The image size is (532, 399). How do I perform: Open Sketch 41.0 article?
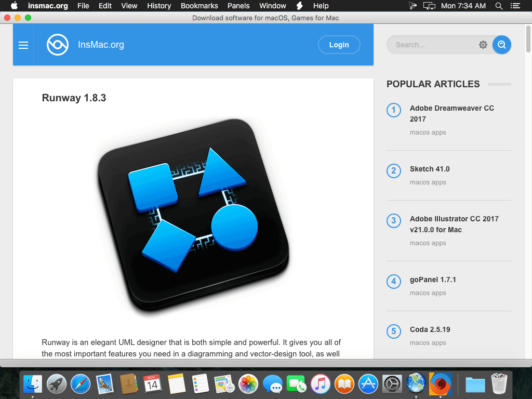pyautogui.click(x=430, y=169)
